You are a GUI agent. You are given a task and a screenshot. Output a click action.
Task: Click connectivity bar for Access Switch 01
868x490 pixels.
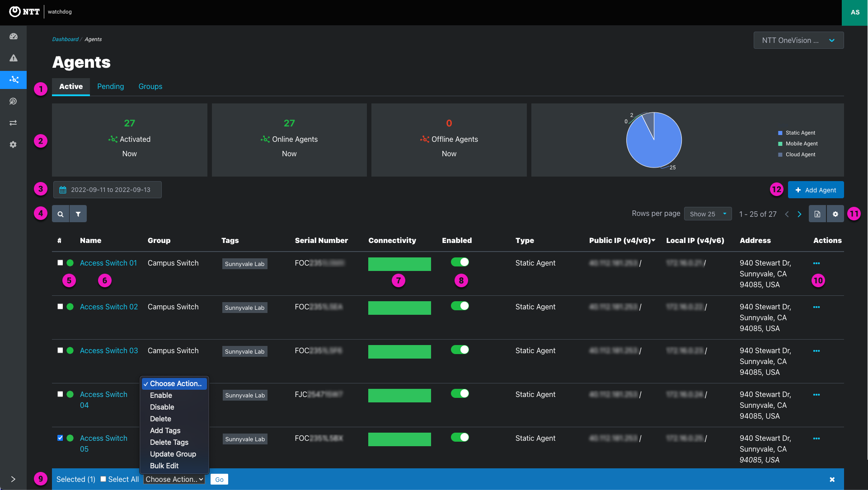tap(399, 264)
